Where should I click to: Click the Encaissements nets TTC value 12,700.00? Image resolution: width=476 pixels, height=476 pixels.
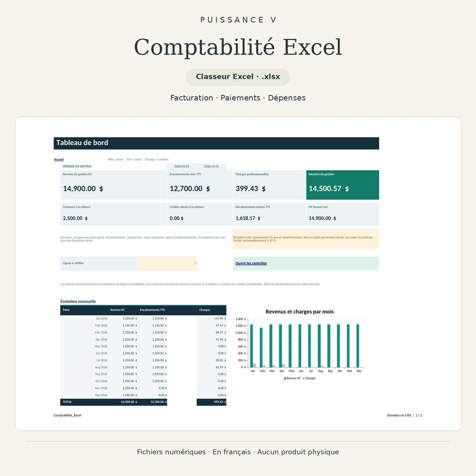190,189
